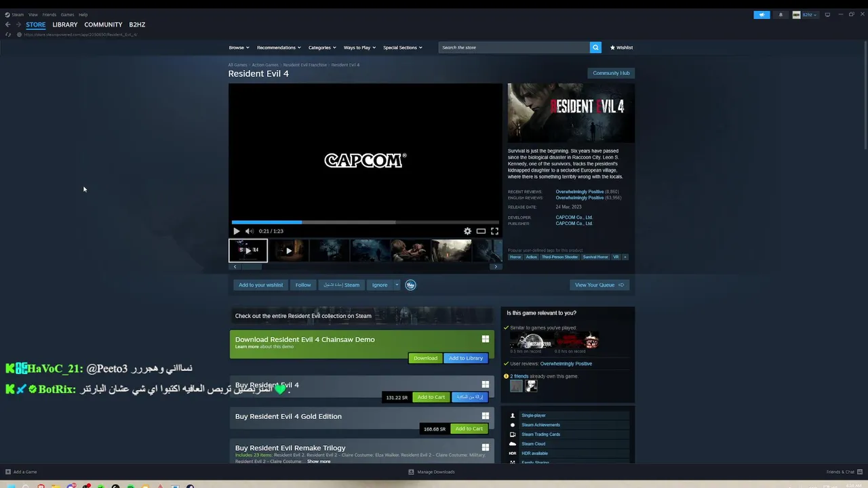Viewport: 868px width, 488px height.
Task: Open recent reviews Overwhelmingly Positive link
Action: tap(580, 192)
